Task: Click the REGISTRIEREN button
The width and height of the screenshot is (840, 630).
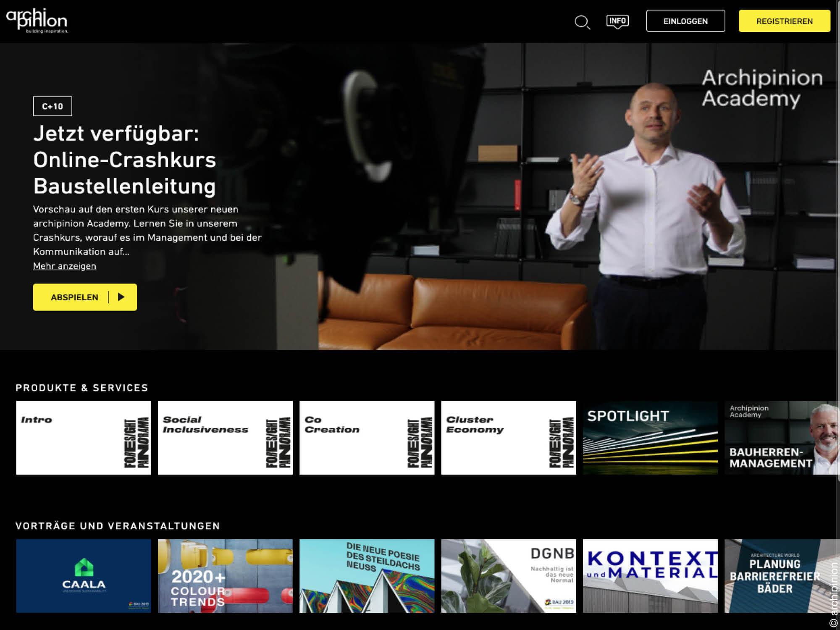Action: [x=784, y=21]
